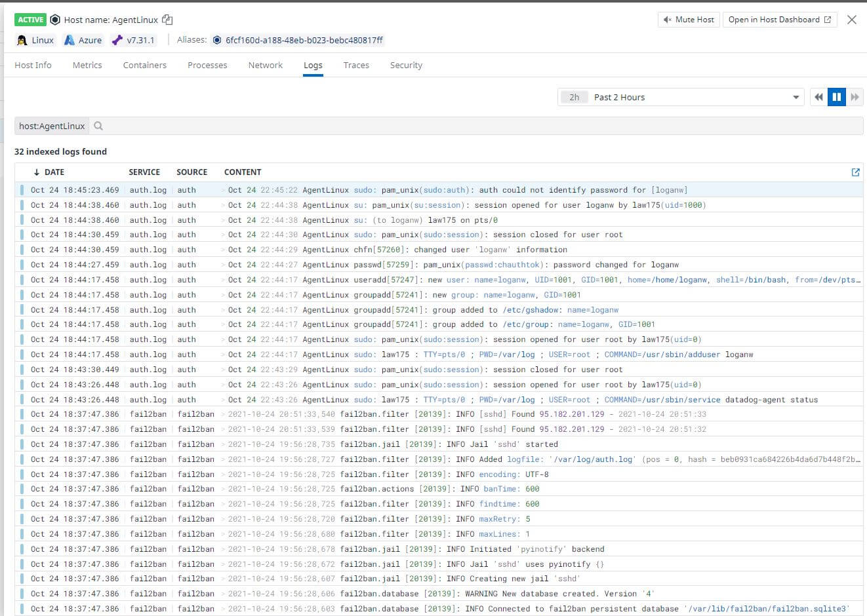This screenshot has width=867, height=616.
Task: Click the Azure logo icon
Action: pyautogui.click(x=69, y=40)
